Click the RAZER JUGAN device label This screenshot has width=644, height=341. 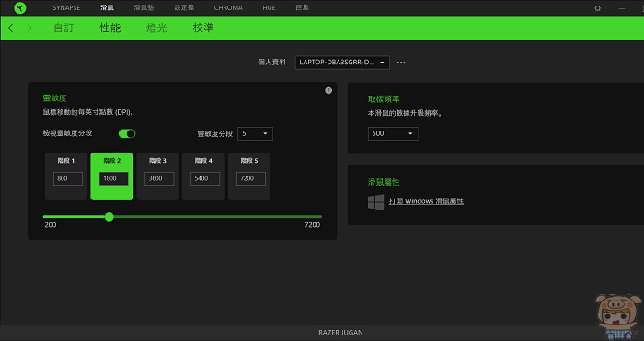pyautogui.click(x=340, y=333)
